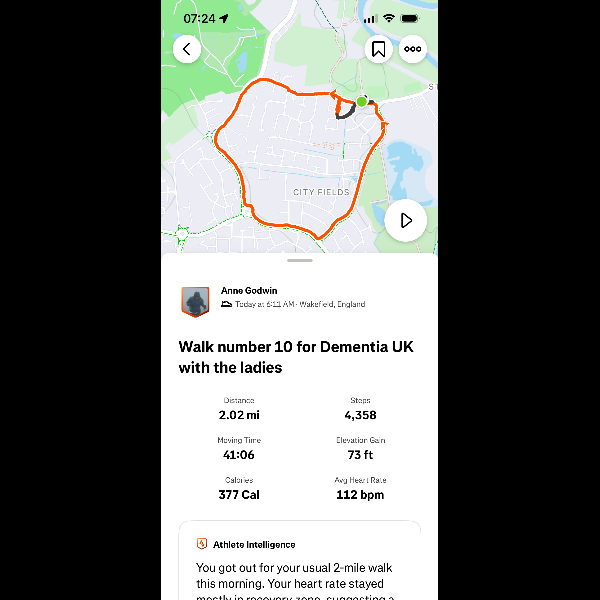Bookmark this activity route
Screen dimensions: 600x600
378,49
